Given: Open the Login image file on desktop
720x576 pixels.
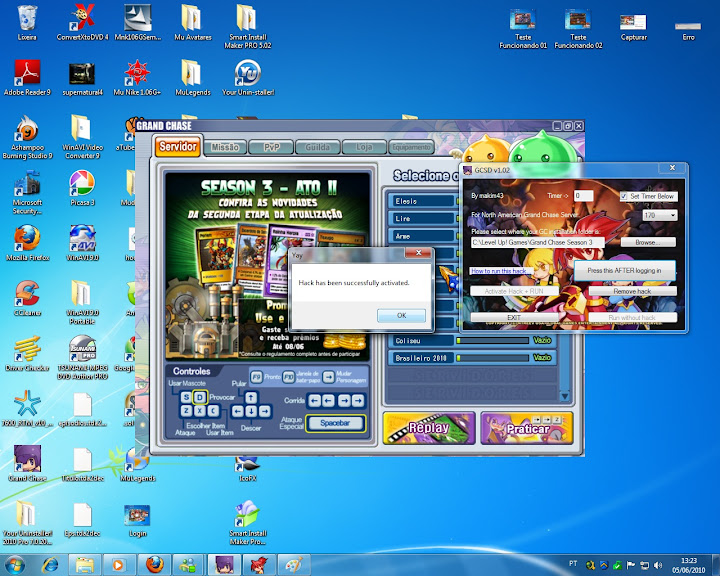Looking at the screenshot, I should point(137,521).
